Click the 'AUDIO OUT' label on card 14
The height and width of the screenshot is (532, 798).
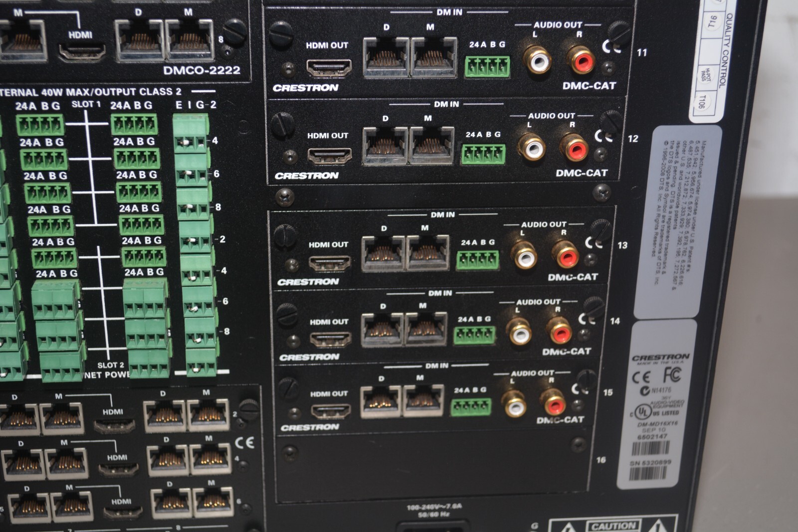(x=538, y=302)
